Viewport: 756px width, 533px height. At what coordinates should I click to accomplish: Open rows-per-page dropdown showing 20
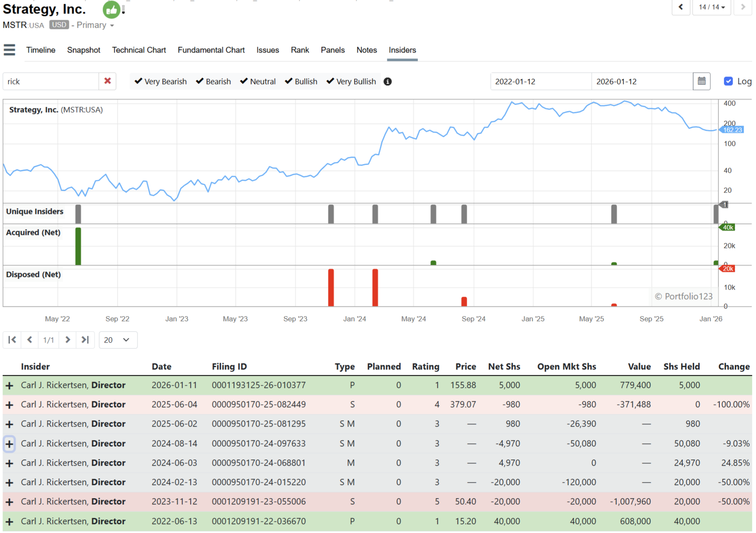tap(118, 340)
